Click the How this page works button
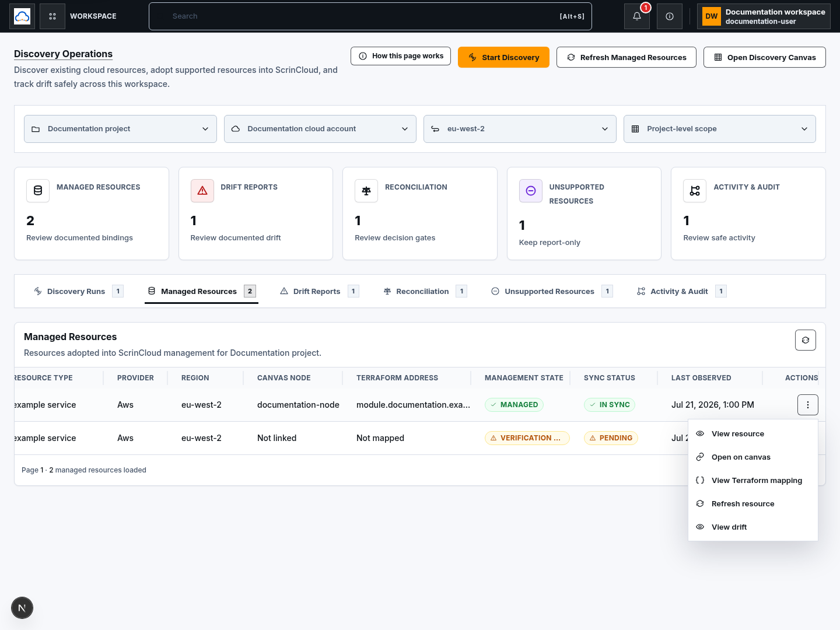 401,56
